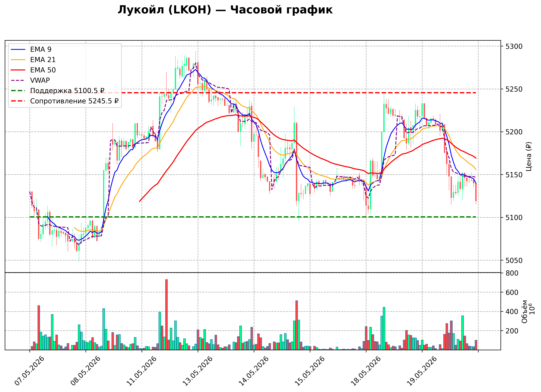541x392 pixels.
Task: Click the 800 volume axis tick label
Action: click(512, 273)
